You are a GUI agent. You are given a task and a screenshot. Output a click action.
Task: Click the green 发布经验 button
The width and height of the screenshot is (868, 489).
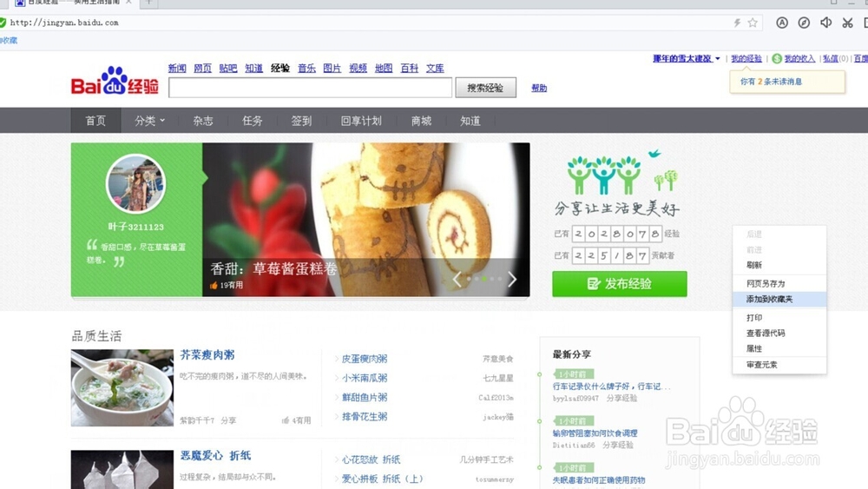620,284
